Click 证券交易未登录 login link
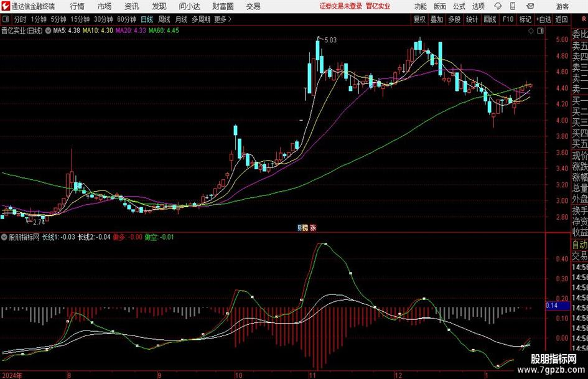588x379 pixels. (x=341, y=6)
